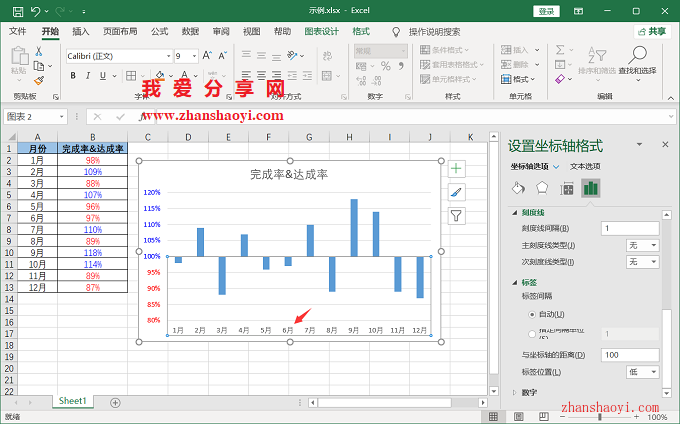The image size is (680, 424).
Task: Switch to 插入 ribbon tab
Action: [81, 31]
